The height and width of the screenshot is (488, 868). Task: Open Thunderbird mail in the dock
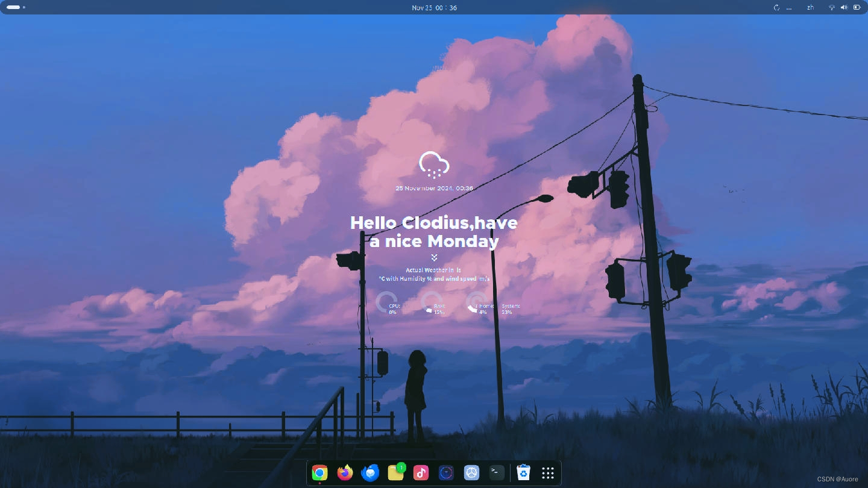coord(370,473)
